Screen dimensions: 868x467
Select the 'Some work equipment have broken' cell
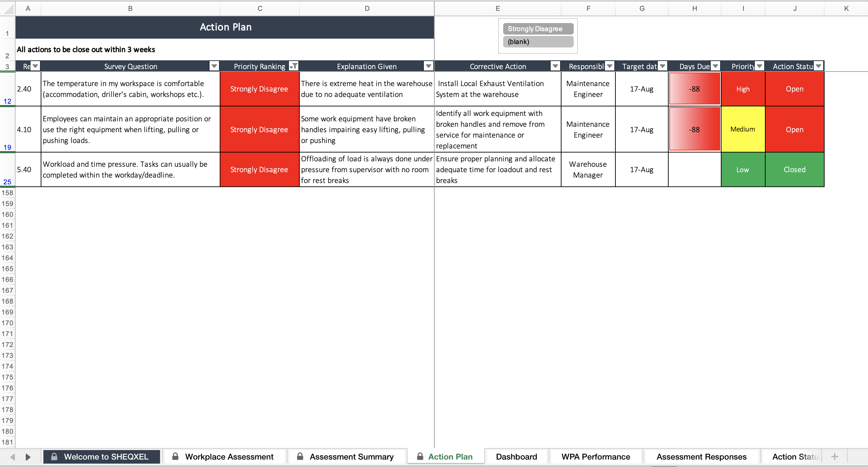click(x=367, y=129)
